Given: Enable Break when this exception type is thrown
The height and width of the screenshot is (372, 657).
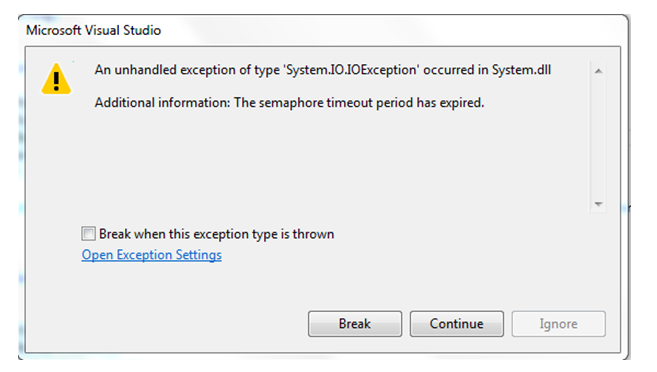Looking at the screenshot, I should pos(88,233).
